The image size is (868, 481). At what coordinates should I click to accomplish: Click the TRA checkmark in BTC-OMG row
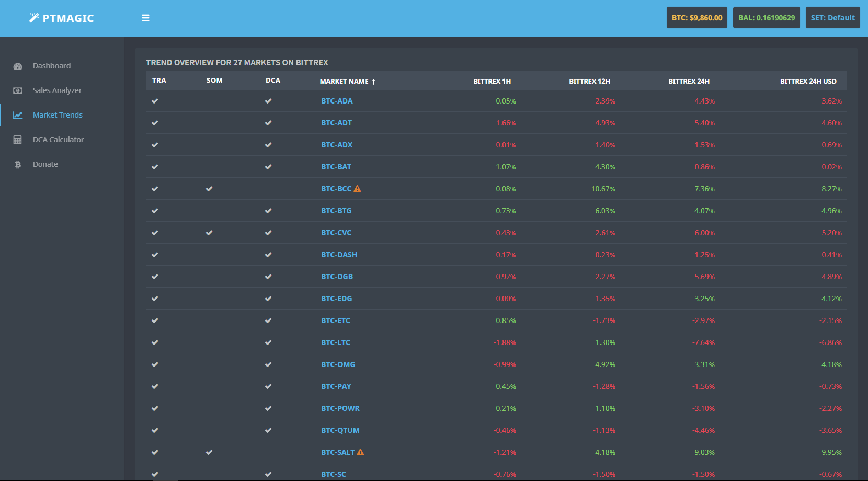coord(155,364)
